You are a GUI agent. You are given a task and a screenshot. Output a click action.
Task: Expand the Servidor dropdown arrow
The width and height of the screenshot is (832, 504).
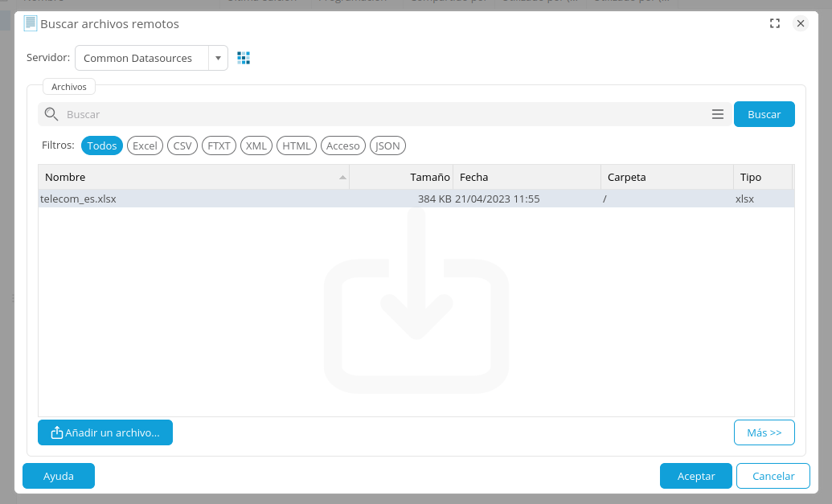tap(218, 58)
